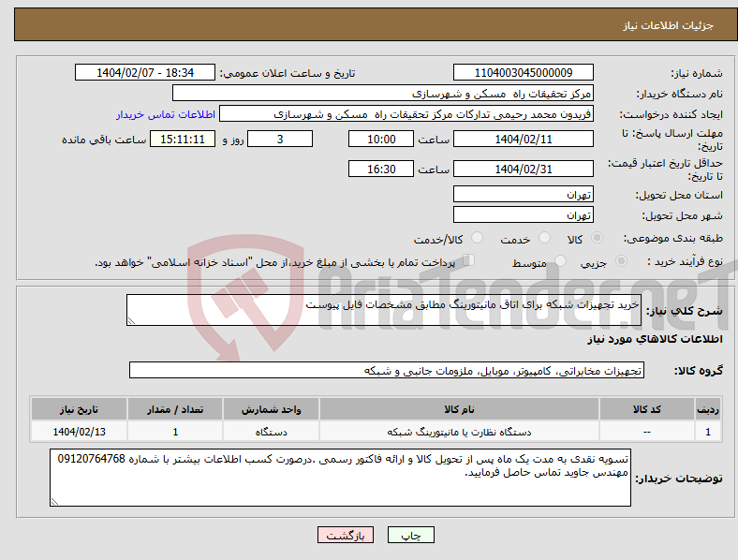Click the نوع فرآیند خرید label
738x560 pixels.
[686, 261]
